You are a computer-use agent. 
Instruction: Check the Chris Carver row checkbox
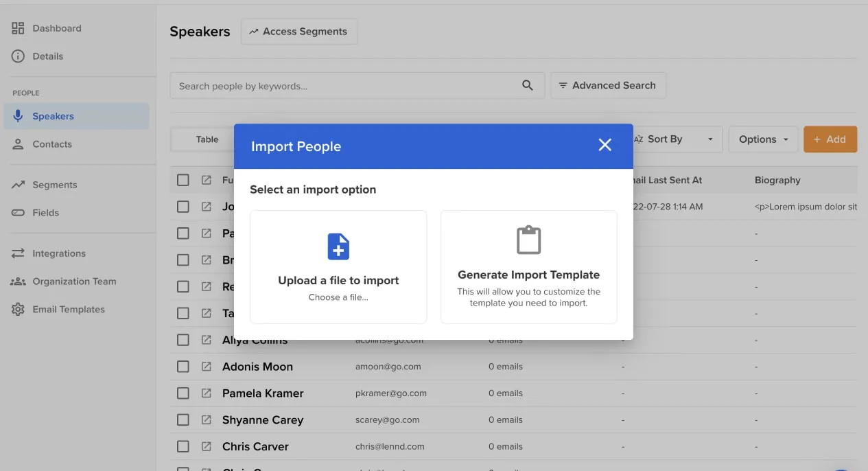[x=183, y=446]
